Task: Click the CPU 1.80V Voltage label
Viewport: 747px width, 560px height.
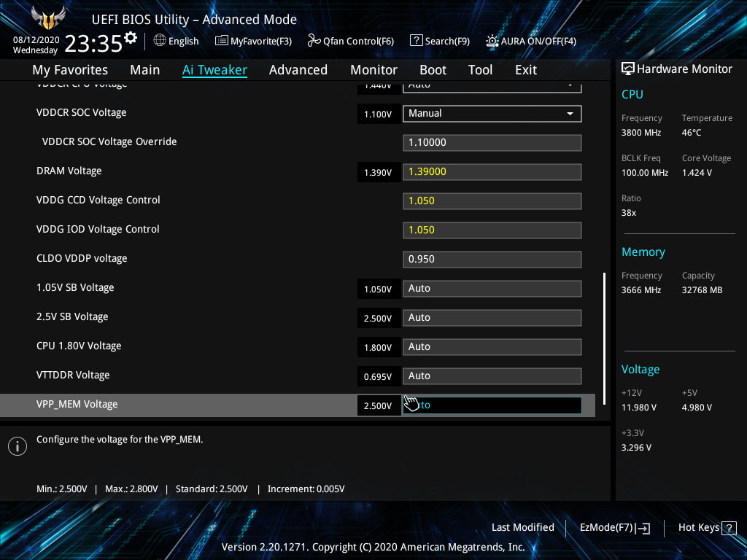Action: click(79, 346)
